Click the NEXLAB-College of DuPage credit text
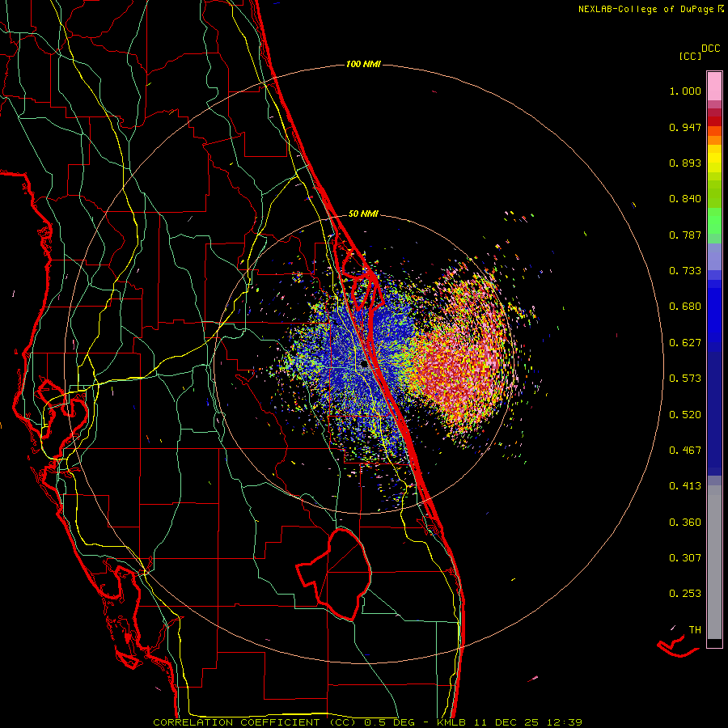728x728 pixels. (646, 9)
